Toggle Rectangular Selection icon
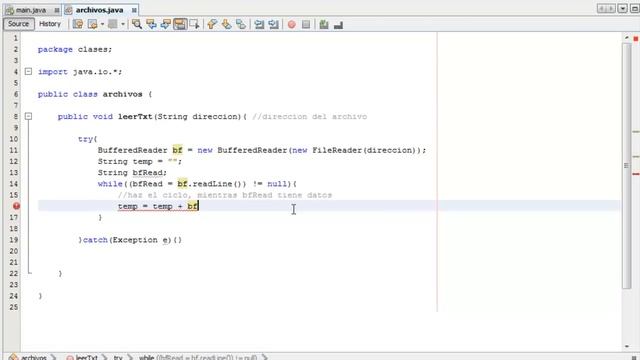Image resolution: width=640 pixels, height=360 pixels. 194,24
